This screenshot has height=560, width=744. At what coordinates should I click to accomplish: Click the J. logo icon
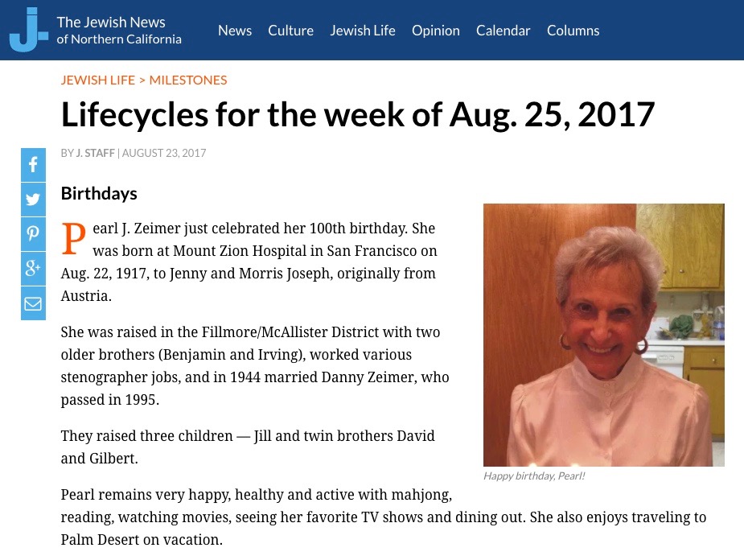pyautogui.click(x=29, y=30)
